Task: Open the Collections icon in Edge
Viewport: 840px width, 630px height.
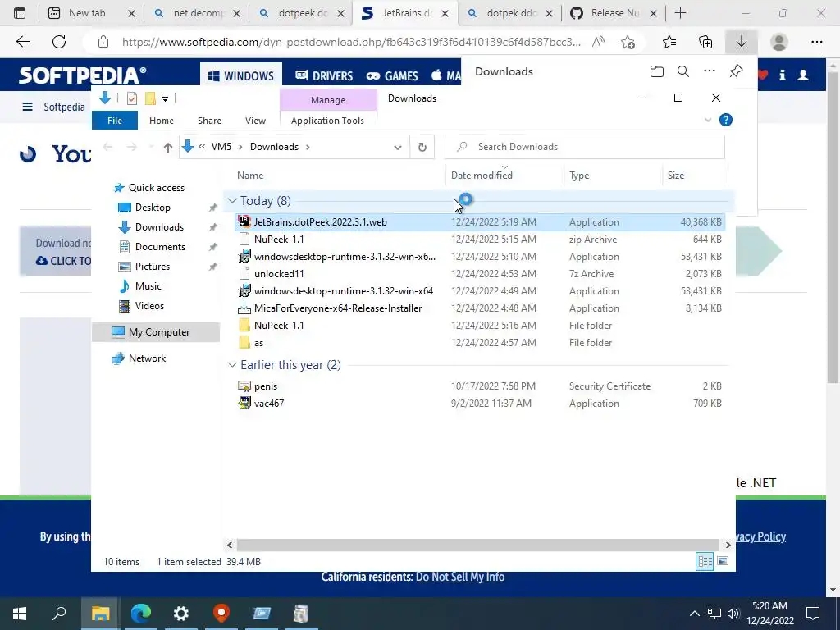Action: point(705,42)
